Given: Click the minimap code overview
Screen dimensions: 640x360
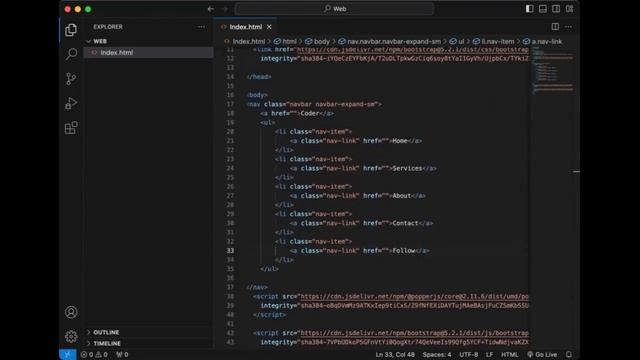Looking at the screenshot, I should (x=552, y=70).
